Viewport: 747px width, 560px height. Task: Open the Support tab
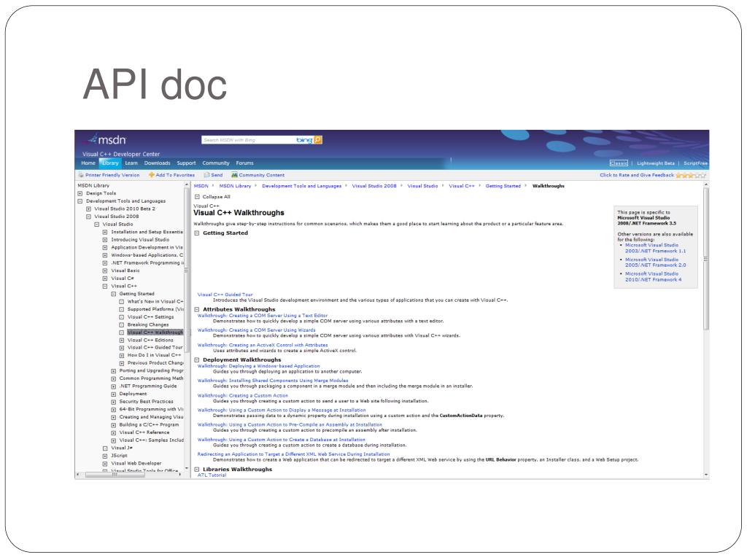tap(186, 163)
